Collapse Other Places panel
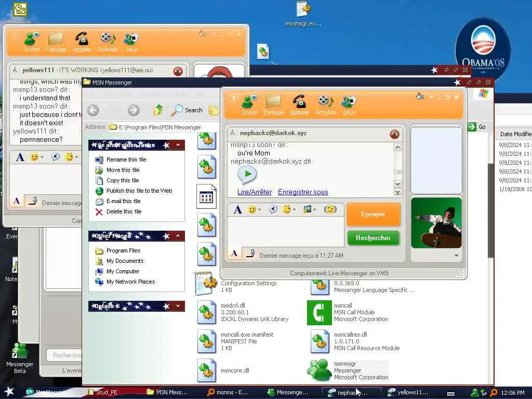The image size is (532, 399). tap(178, 236)
